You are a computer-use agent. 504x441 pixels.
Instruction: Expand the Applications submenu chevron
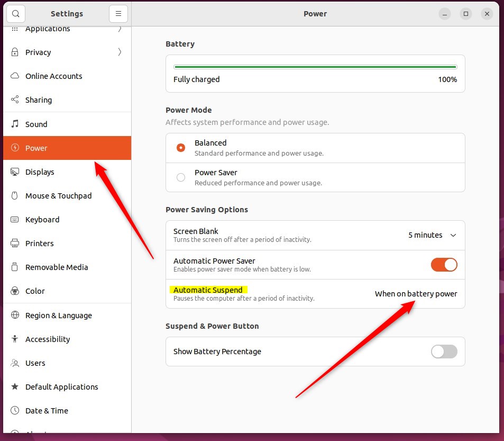tap(120, 29)
